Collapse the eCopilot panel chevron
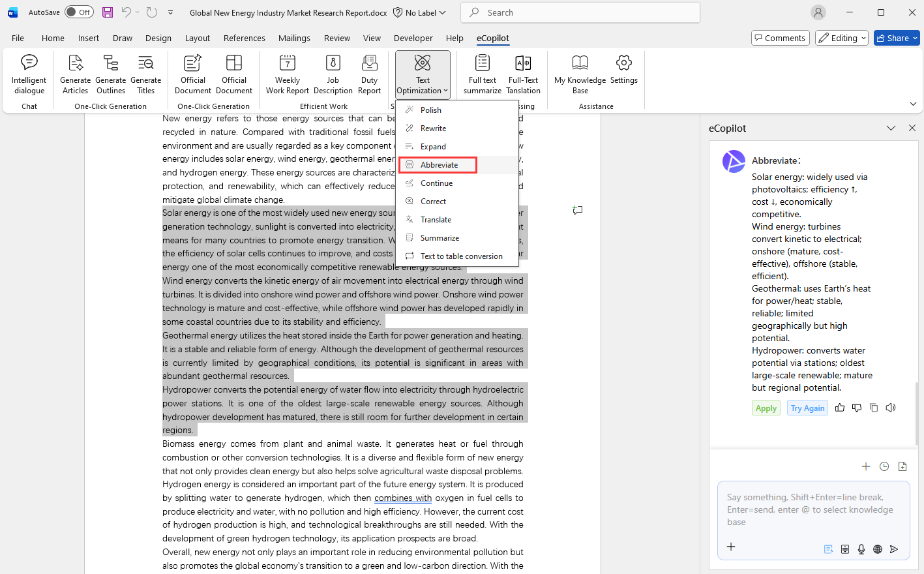Image resolution: width=924 pixels, height=574 pixels. click(891, 128)
